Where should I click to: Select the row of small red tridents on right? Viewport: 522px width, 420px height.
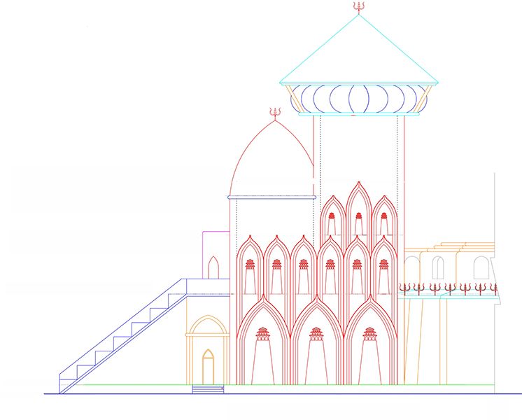(x=448, y=288)
